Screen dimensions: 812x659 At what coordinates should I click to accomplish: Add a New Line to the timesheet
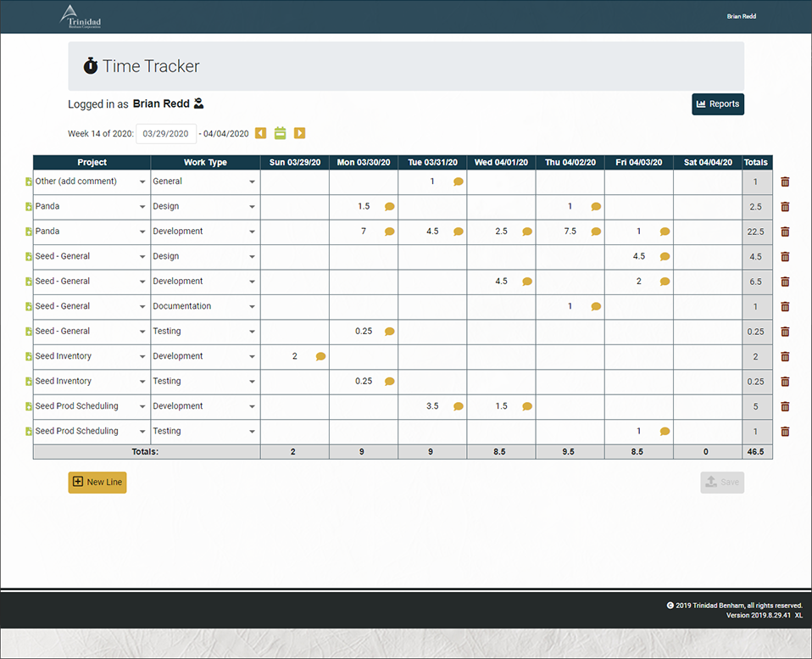(x=97, y=483)
